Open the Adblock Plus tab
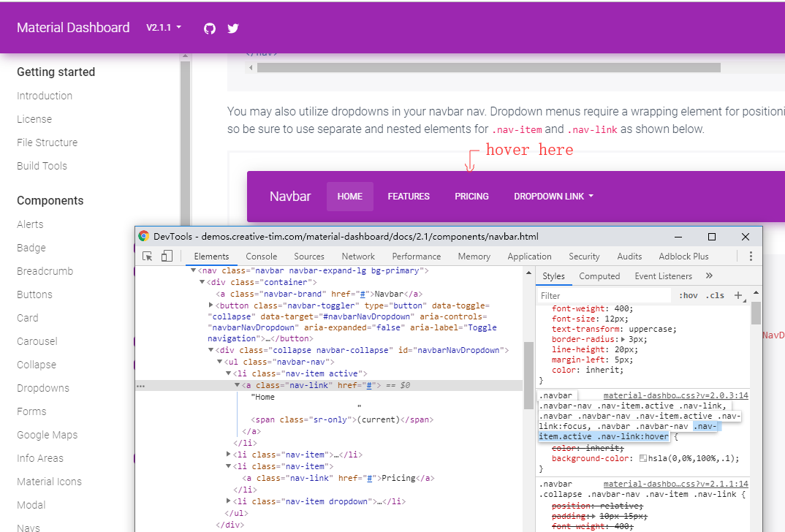 pos(683,256)
